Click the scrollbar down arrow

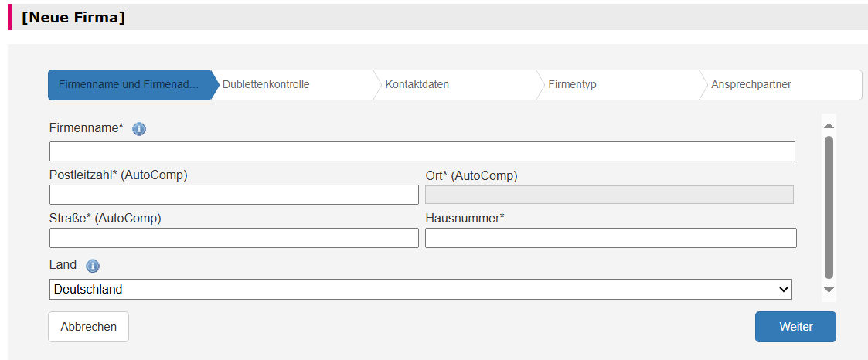[829, 290]
